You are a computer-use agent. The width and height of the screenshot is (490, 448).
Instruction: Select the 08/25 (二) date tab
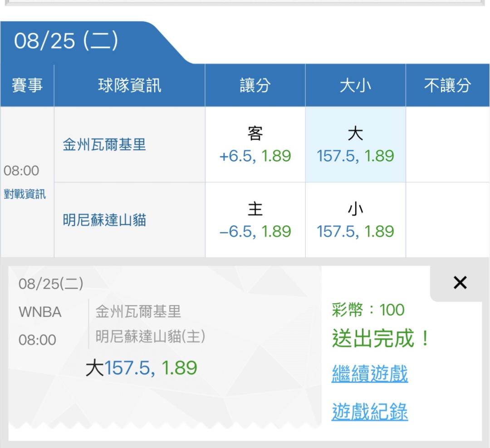[x=66, y=41]
